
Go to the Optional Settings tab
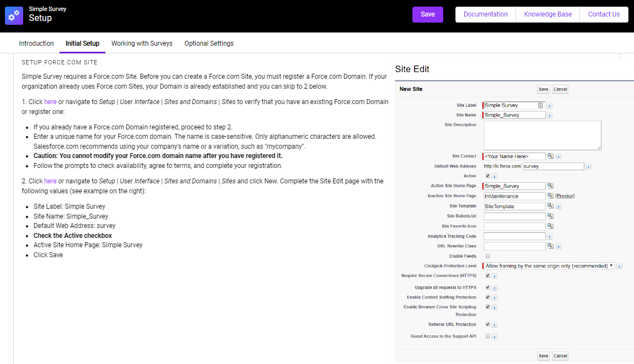coord(209,43)
